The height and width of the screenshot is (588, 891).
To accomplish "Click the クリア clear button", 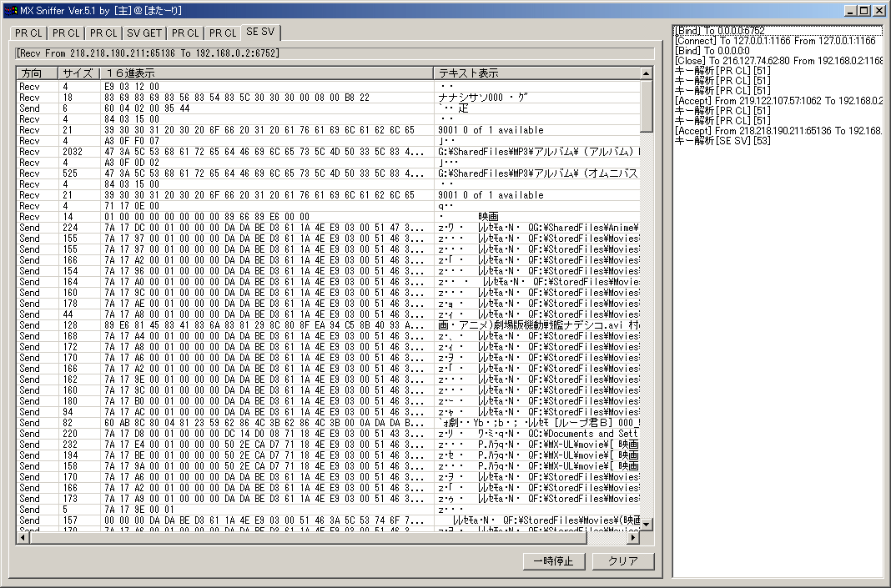I will 622,561.
